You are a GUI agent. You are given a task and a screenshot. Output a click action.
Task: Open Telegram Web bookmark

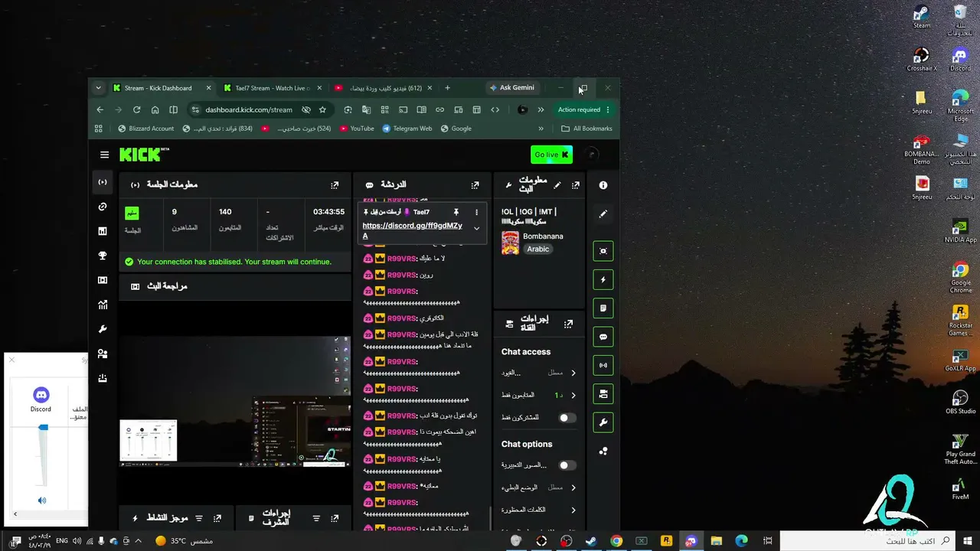pyautogui.click(x=407, y=129)
